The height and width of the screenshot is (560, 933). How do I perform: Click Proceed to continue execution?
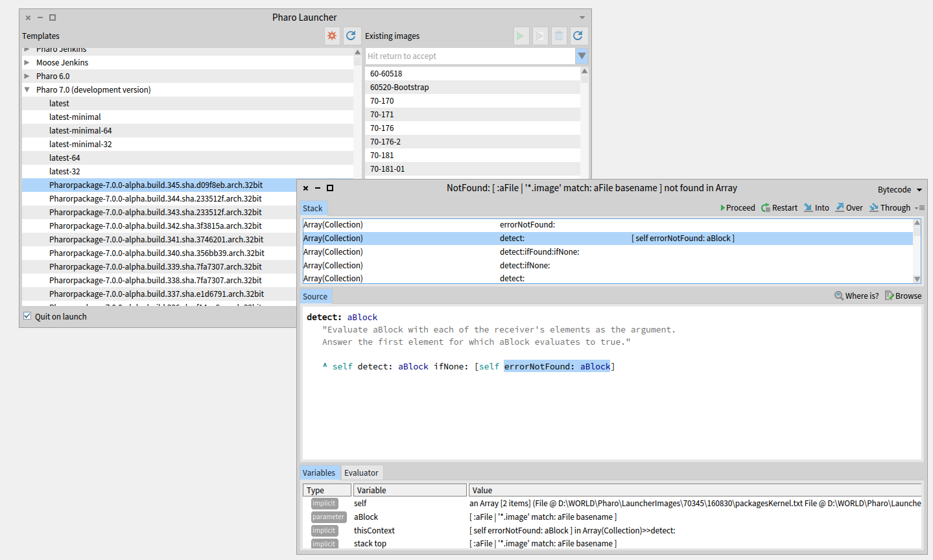738,207
